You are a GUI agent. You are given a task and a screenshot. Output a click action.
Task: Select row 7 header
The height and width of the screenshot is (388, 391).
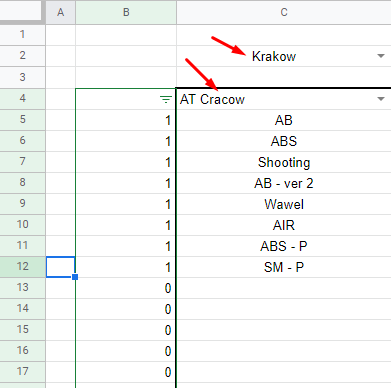[x=22, y=162]
